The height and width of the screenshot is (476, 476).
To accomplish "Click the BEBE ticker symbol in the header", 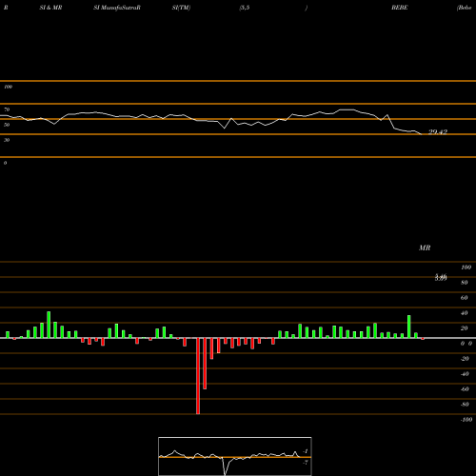I will coord(400,8).
